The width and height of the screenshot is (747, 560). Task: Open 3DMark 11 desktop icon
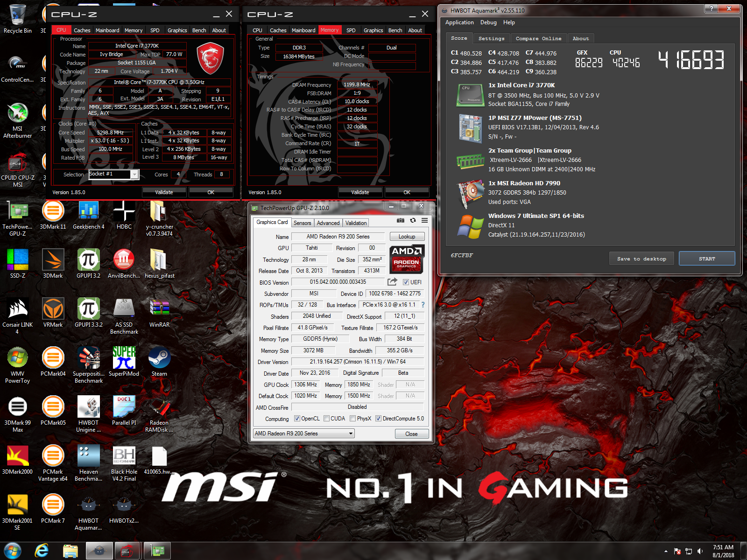click(x=53, y=216)
